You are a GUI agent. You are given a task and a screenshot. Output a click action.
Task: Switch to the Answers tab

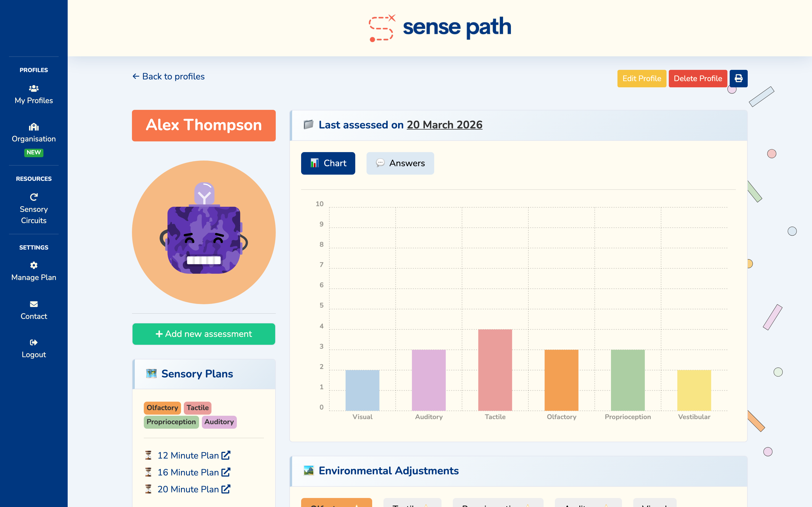(x=400, y=163)
